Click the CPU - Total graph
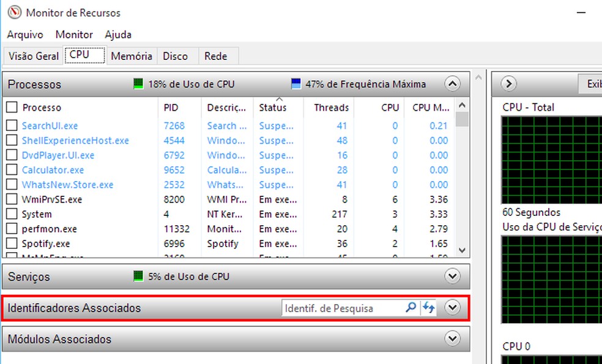Screen dimensions: 602x364 (552, 160)
